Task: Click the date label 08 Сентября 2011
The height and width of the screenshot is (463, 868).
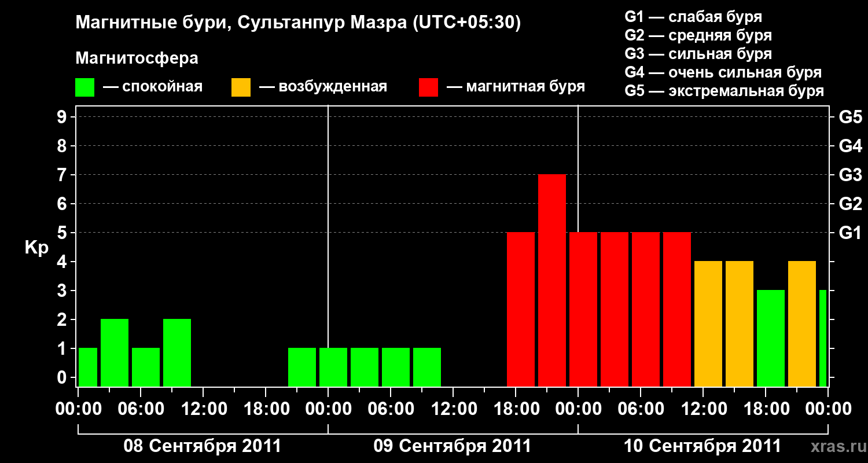Action: [x=203, y=446]
